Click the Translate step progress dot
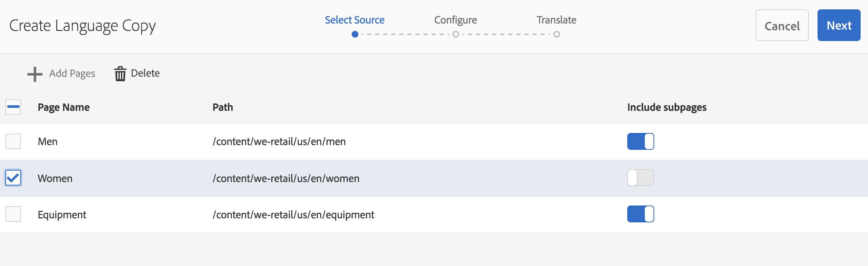The image size is (868, 266). pyautogui.click(x=557, y=34)
